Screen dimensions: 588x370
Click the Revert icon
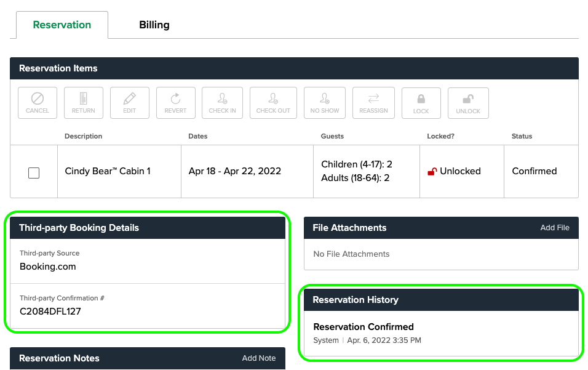[x=175, y=103]
